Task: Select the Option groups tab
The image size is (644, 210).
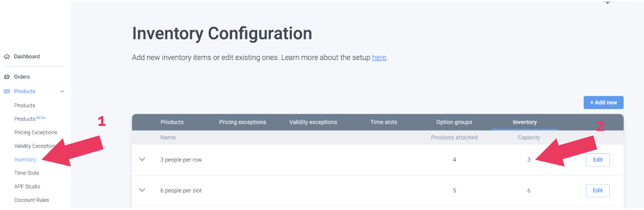Action: [x=454, y=122]
